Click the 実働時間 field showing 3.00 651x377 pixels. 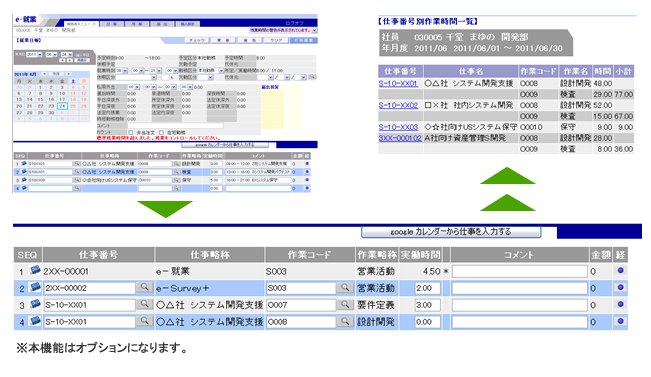(x=427, y=305)
